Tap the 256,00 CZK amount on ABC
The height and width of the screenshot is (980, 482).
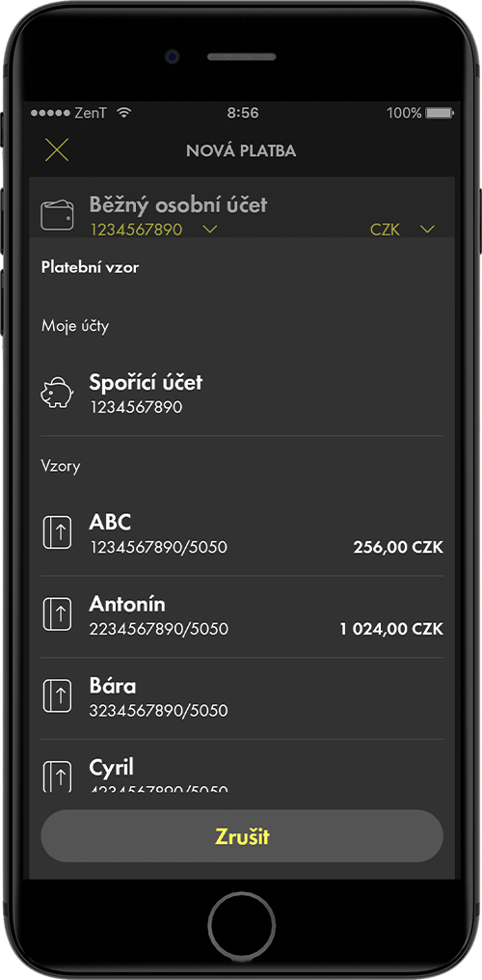pos(398,548)
